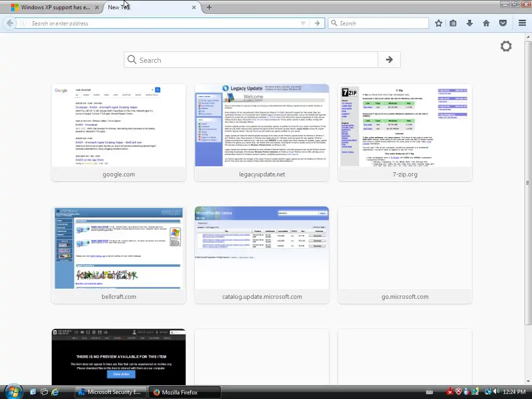
Task: Open the Firefox hamburger menu
Action: click(x=522, y=23)
